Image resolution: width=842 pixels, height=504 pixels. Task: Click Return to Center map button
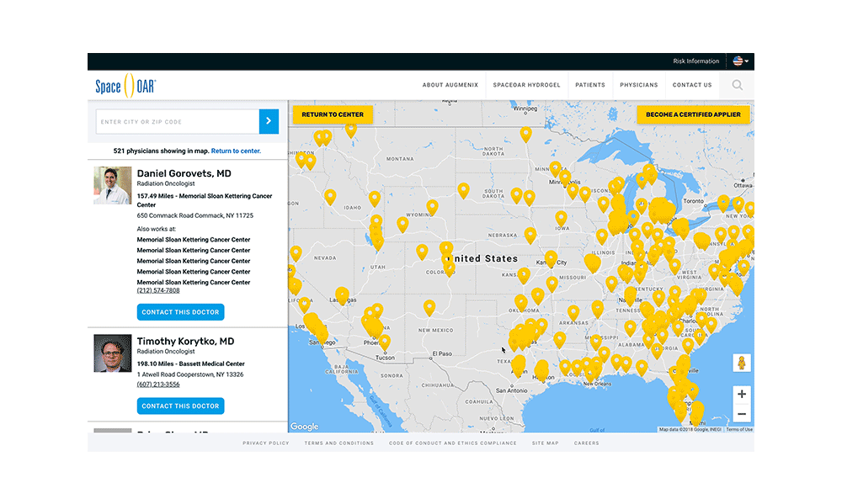click(x=333, y=114)
